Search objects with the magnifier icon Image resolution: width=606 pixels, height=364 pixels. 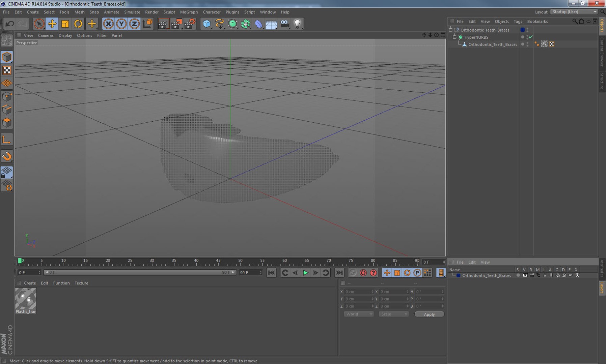pos(575,21)
